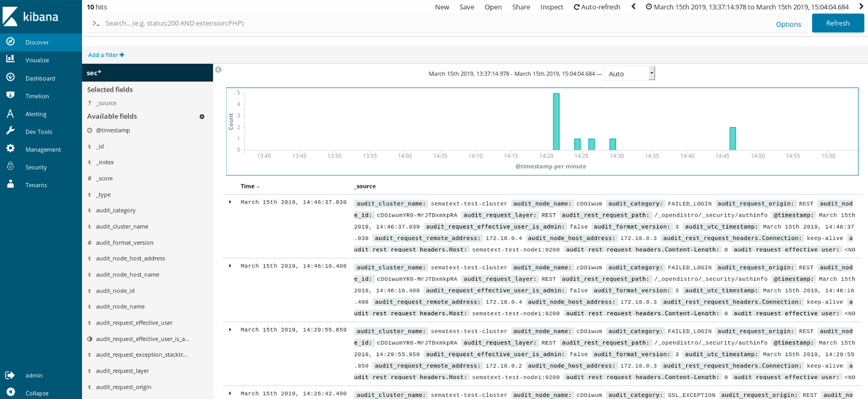The image size is (868, 399).
Task: Select the _id field
Action: coord(100,147)
